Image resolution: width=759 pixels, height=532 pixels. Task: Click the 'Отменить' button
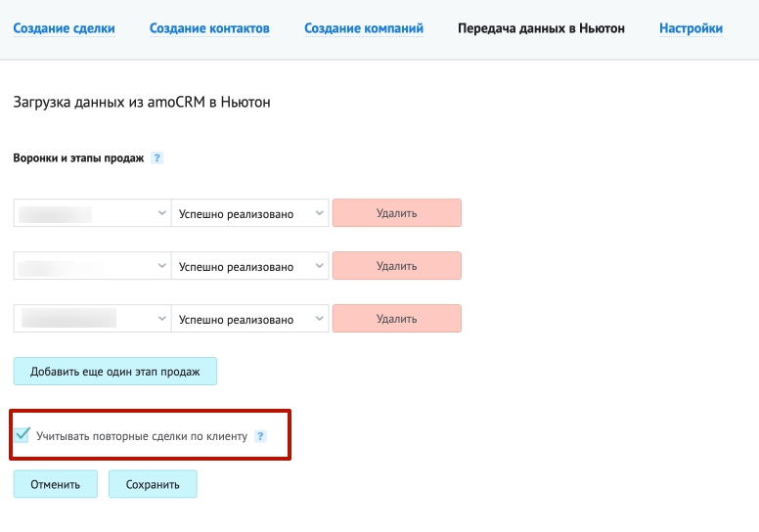coord(55,484)
